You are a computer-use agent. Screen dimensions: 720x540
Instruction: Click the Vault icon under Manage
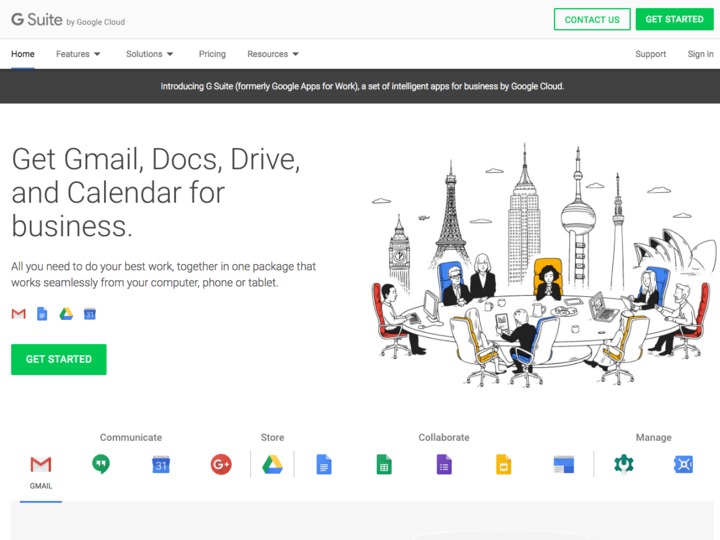coord(684,464)
